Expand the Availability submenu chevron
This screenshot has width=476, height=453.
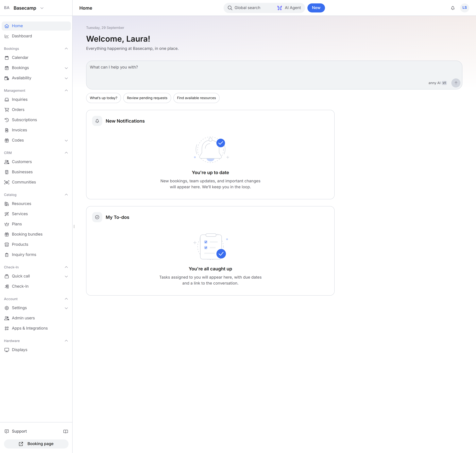tap(66, 78)
